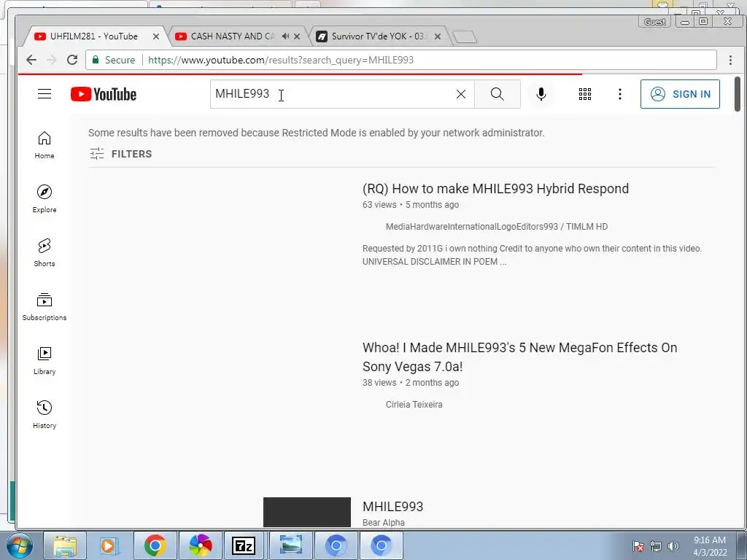Viewport: 747px width, 560px height.
Task: Open Google Chrome from the taskbar
Action: pyautogui.click(x=155, y=545)
